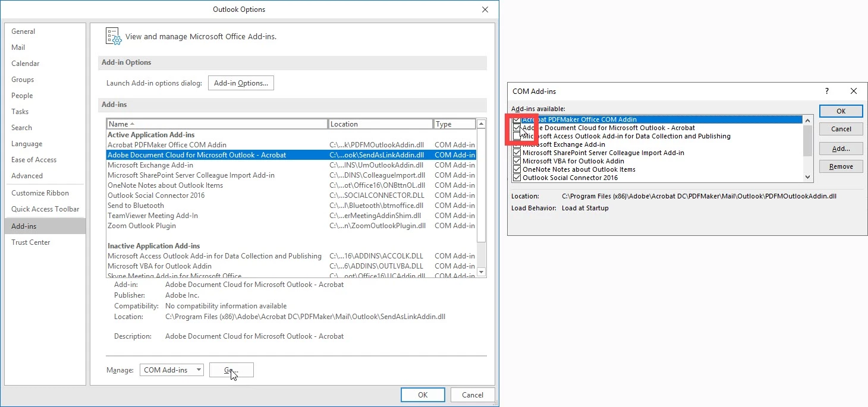Screen dimensions: 868x407
Task: Select OneNote Notes about Outlook Items row in Active list
Action: coord(291,185)
